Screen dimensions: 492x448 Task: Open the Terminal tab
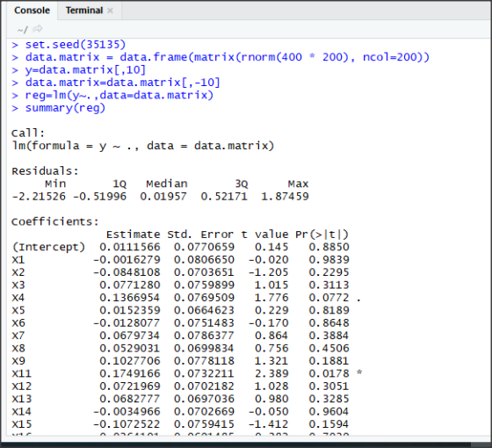pyautogui.click(x=84, y=11)
